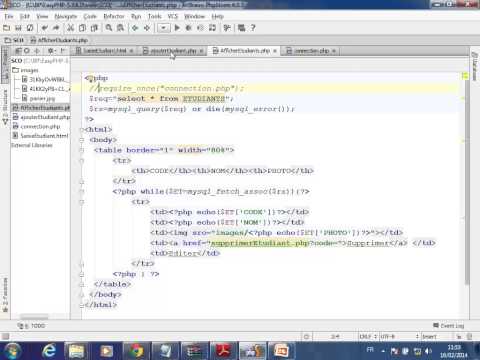Collapse the table tag code fold marker
Viewport: 480px width, 360px height.
(x=82, y=150)
